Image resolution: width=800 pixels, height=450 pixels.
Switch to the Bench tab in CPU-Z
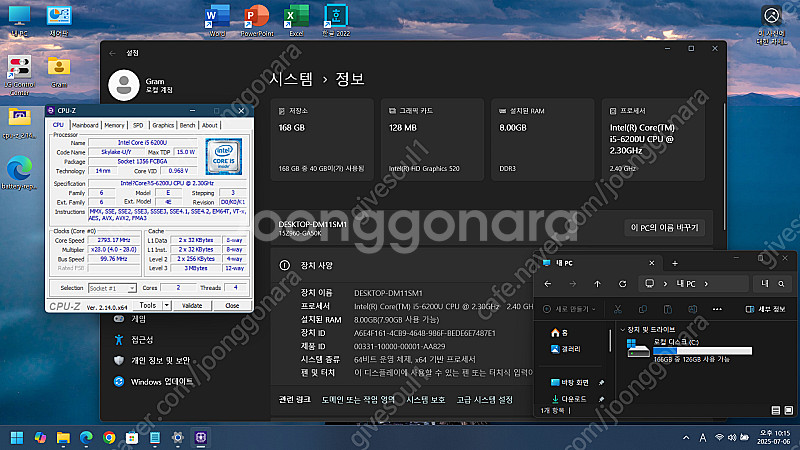(x=188, y=126)
